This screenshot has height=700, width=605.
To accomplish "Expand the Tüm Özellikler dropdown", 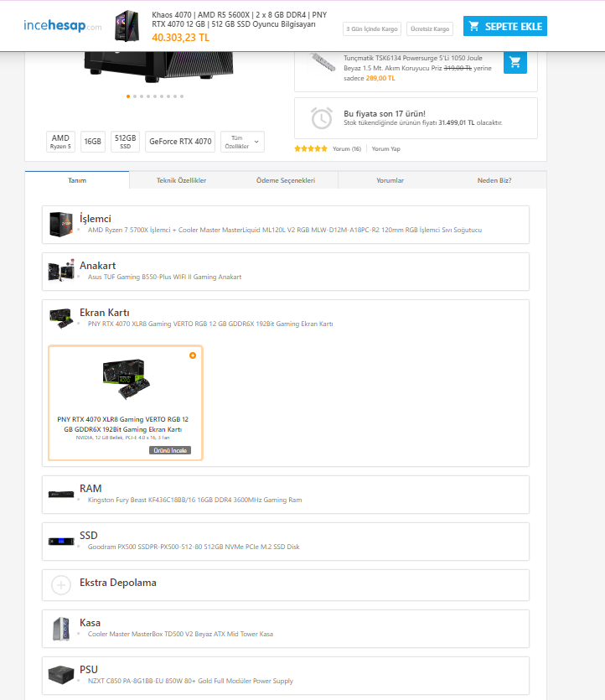I will point(242,142).
